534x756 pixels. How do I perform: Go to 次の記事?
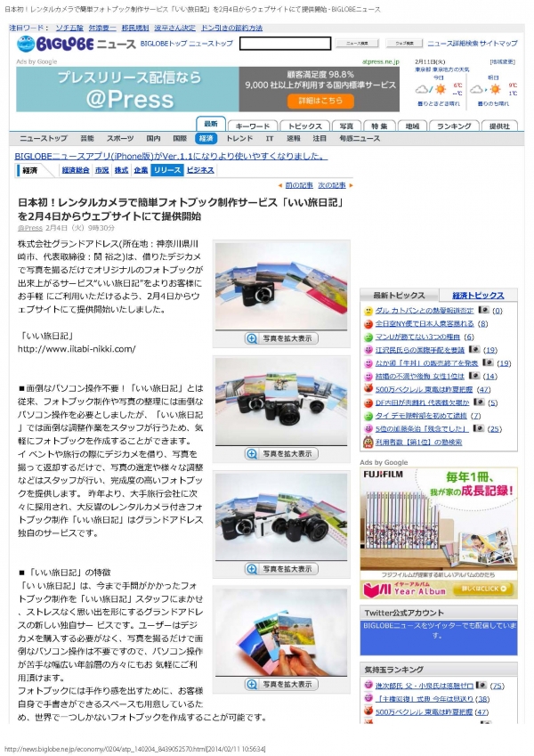[332, 185]
